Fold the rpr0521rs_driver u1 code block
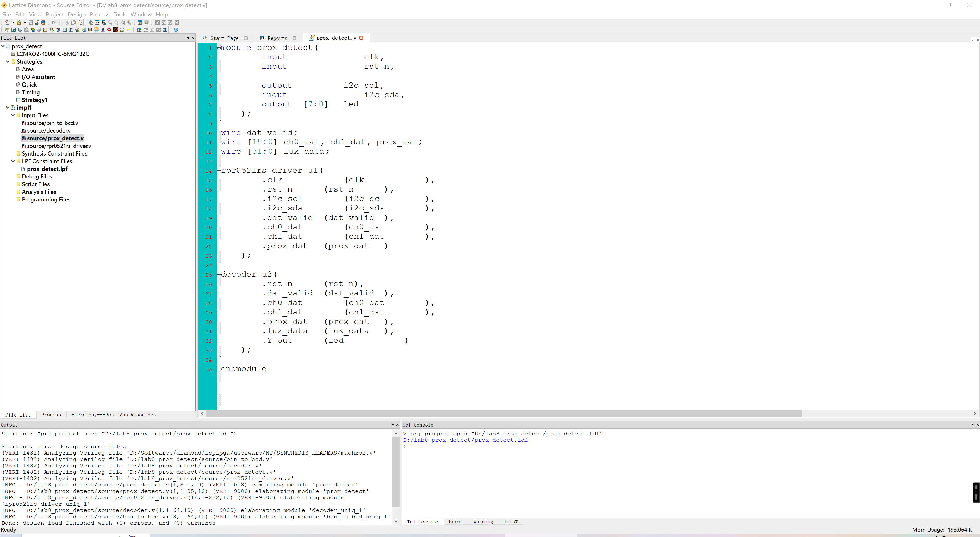The height and width of the screenshot is (537, 980). [219, 171]
